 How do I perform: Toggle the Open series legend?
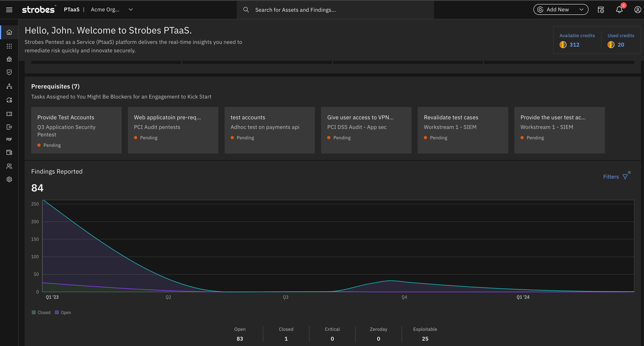pyautogui.click(x=63, y=313)
